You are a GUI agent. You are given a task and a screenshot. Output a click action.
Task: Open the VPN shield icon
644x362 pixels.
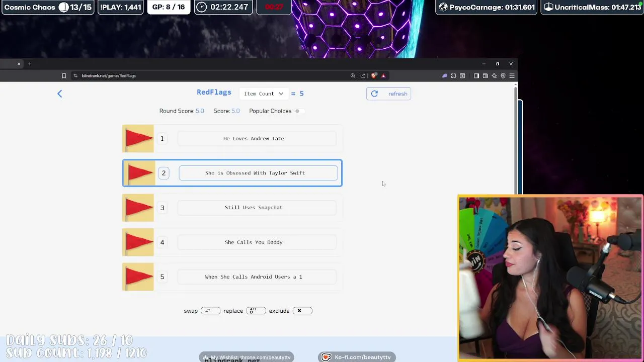pyautogui.click(x=503, y=76)
